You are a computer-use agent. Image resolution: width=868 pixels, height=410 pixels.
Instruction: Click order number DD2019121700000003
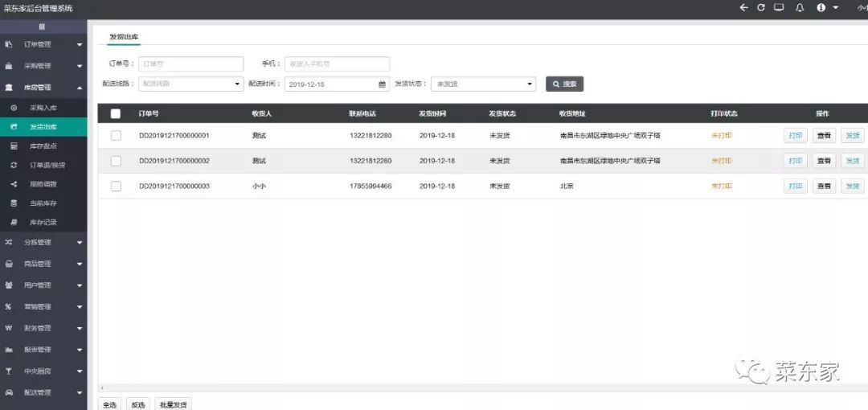(x=174, y=187)
